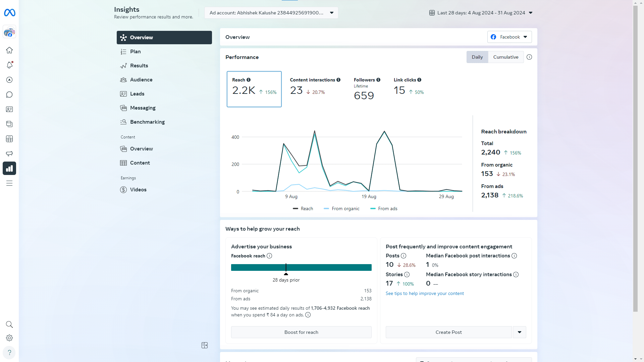This screenshot has height=362, width=644.
Task: Click the Stories info icon
Action: 407,275
